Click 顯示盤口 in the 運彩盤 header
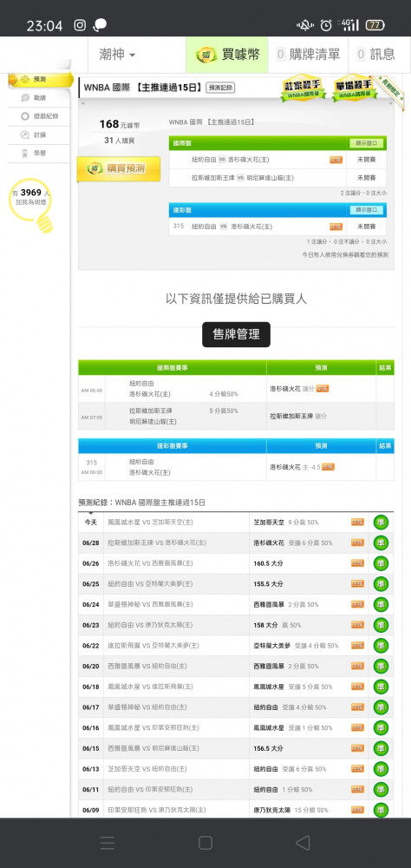Image resolution: width=411 pixels, height=868 pixels. tap(367, 210)
